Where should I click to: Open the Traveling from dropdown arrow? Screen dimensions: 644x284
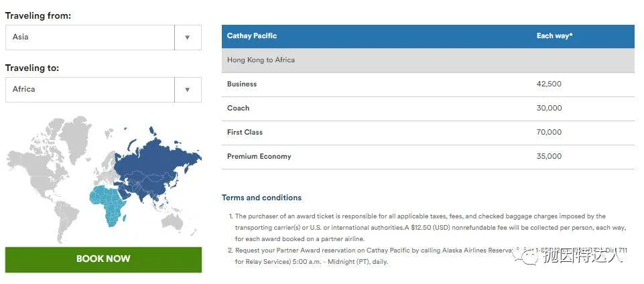click(x=188, y=38)
